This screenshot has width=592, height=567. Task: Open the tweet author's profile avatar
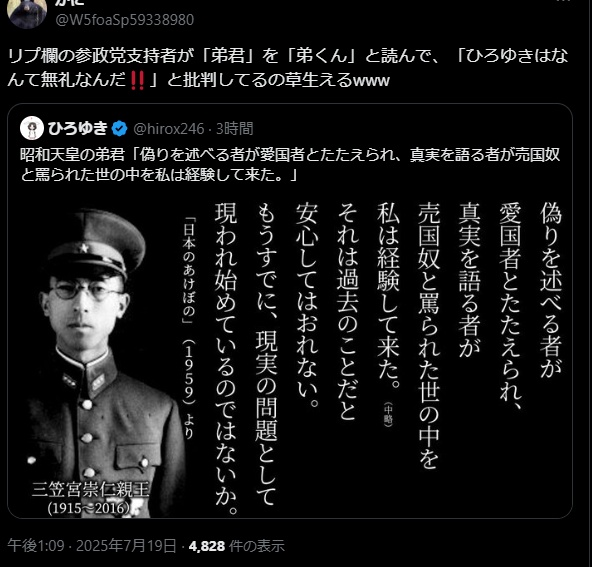coord(26,12)
